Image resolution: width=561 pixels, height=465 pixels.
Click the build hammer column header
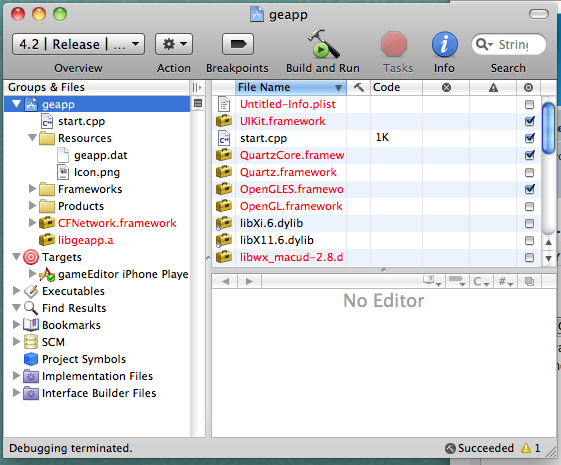358,87
